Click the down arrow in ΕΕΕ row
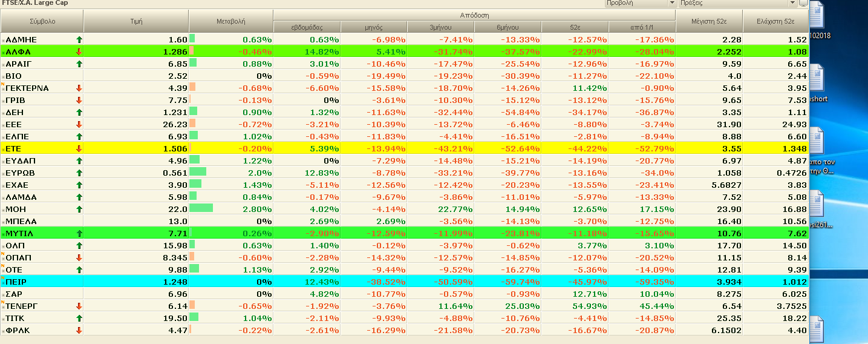Image resolution: width=868 pixels, height=344 pixels. tap(79, 124)
